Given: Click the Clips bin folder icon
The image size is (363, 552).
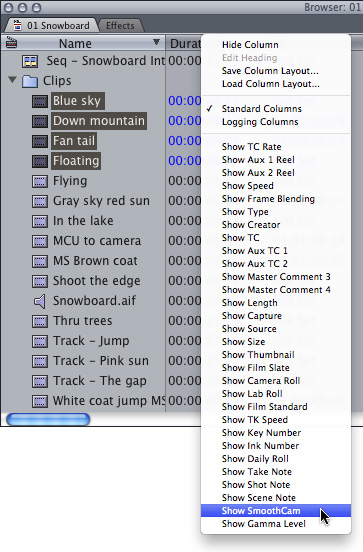Looking at the screenshot, I should (x=30, y=81).
